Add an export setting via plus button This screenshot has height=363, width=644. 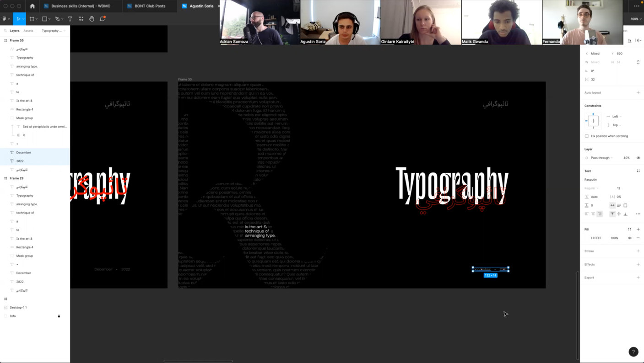tap(638, 278)
